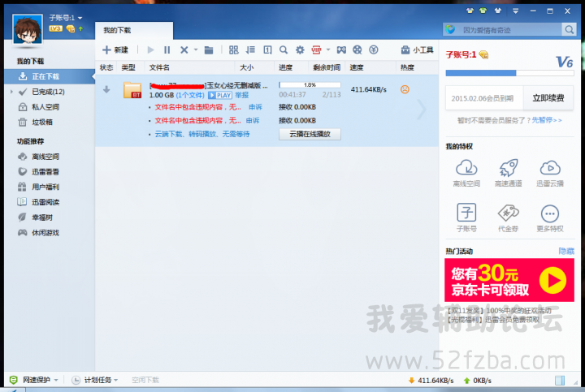This screenshot has width=585, height=392.
Task: Click the 云端下载、转码播放、无需等待 link
Action: pyautogui.click(x=202, y=134)
